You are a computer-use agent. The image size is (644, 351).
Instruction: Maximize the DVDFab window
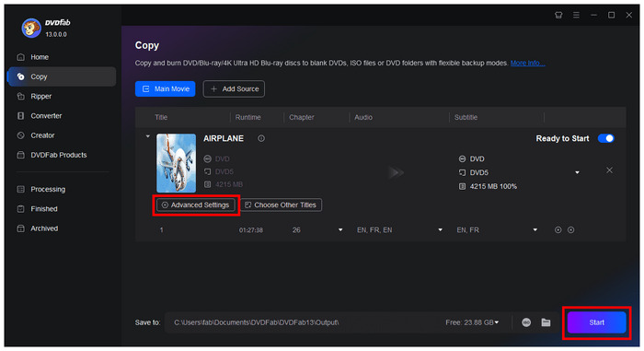[x=612, y=16]
